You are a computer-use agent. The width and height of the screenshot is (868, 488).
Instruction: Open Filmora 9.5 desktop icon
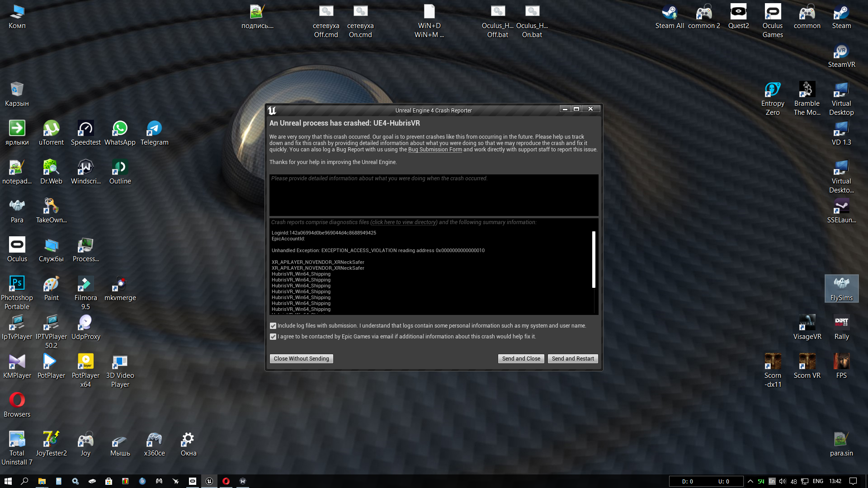tap(85, 293)
